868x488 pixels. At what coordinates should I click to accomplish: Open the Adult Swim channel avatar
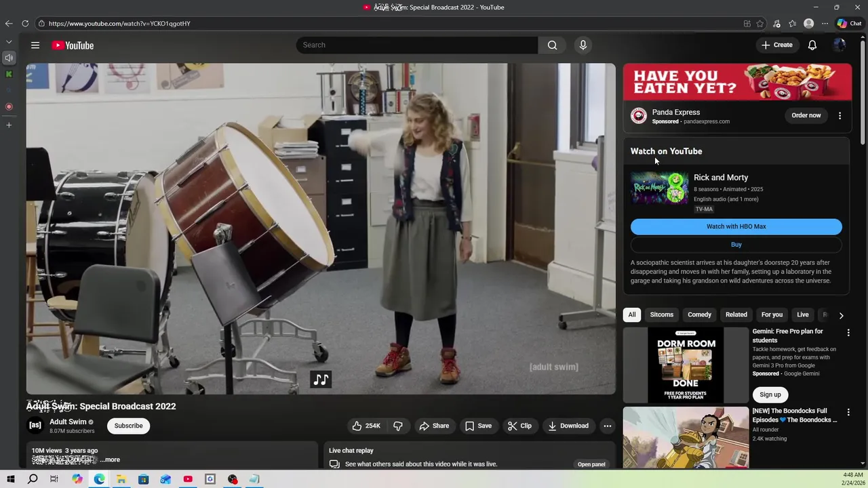(x=35, y=426)
